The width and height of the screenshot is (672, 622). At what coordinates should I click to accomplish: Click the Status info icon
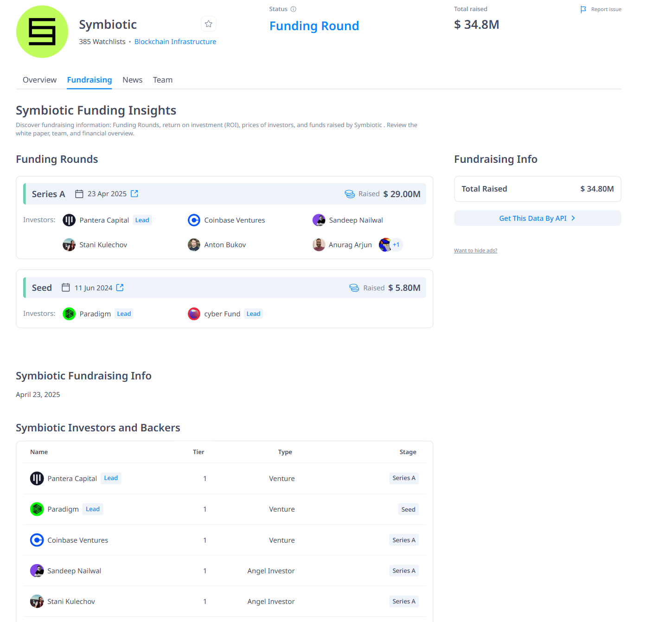coord(293,9)
